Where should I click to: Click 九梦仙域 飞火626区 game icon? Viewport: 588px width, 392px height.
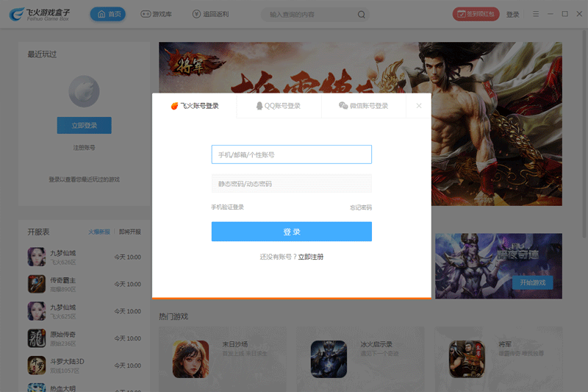[x=36, y=257]
